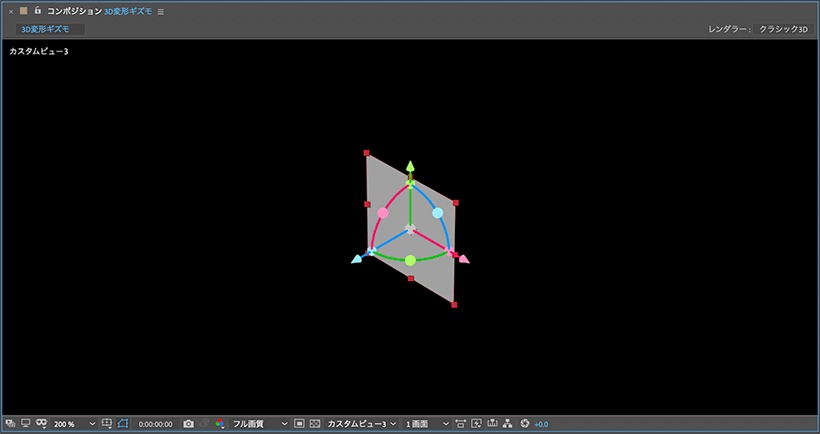Toggle the composition panel lock icon
The width and height of the screenshot is (820, 434).
click(38, 10)
